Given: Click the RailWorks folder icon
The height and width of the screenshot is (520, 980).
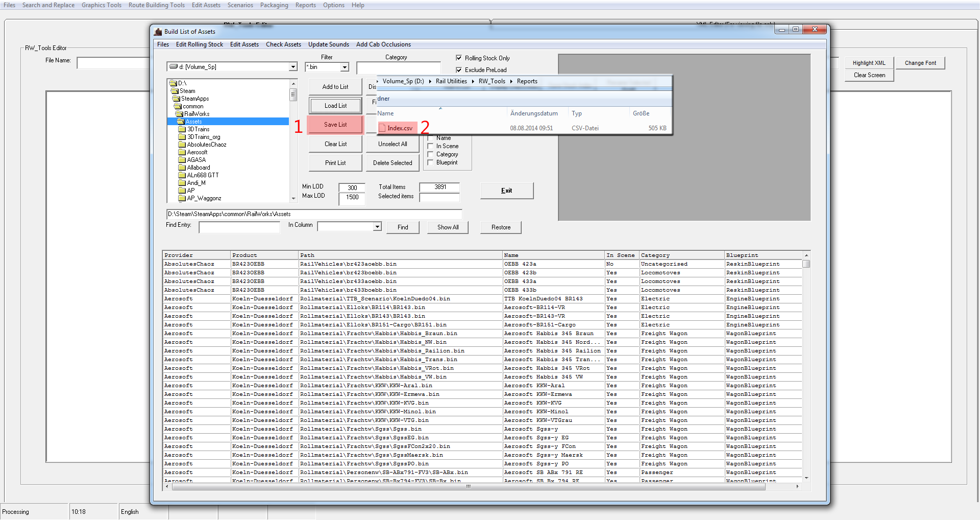Looking at the screenshot, I should click(180, 114).
